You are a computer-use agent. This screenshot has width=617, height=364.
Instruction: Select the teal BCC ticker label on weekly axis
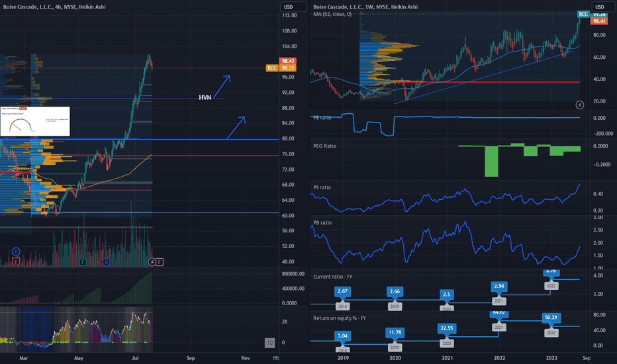click(583, 14)
